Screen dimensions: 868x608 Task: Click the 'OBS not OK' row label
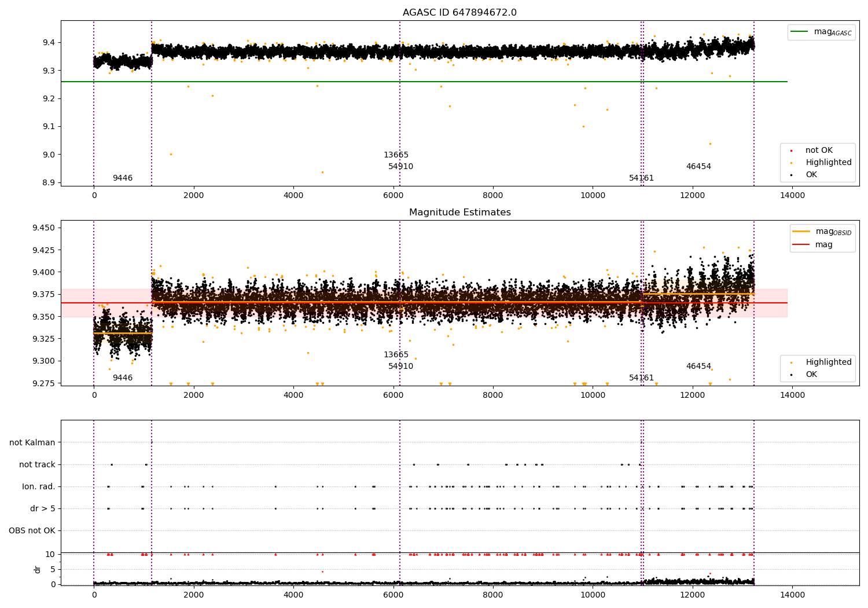click(32, 530)
